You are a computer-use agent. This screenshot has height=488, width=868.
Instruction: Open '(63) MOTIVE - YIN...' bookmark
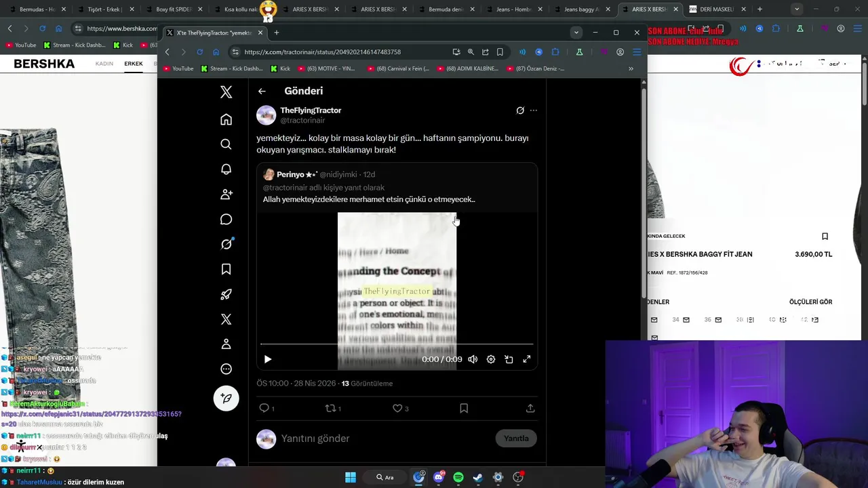pos(325,68)
